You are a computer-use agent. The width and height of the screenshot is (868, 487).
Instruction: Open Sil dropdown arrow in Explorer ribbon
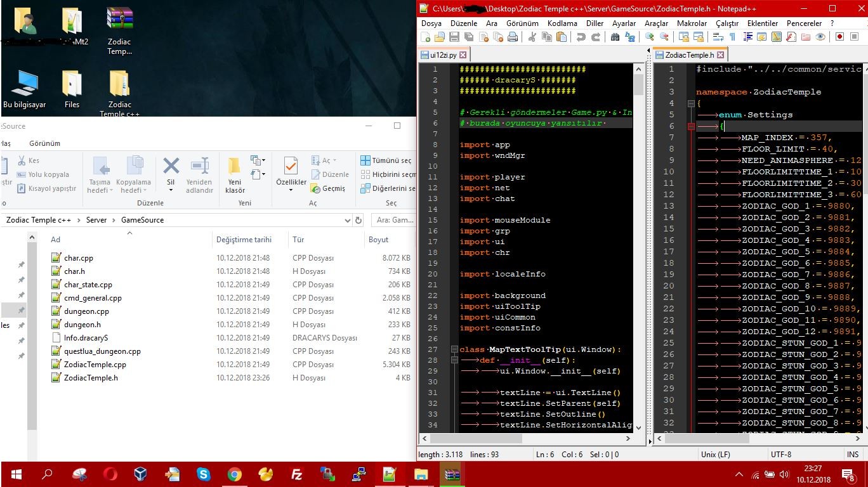coord(171,190)
